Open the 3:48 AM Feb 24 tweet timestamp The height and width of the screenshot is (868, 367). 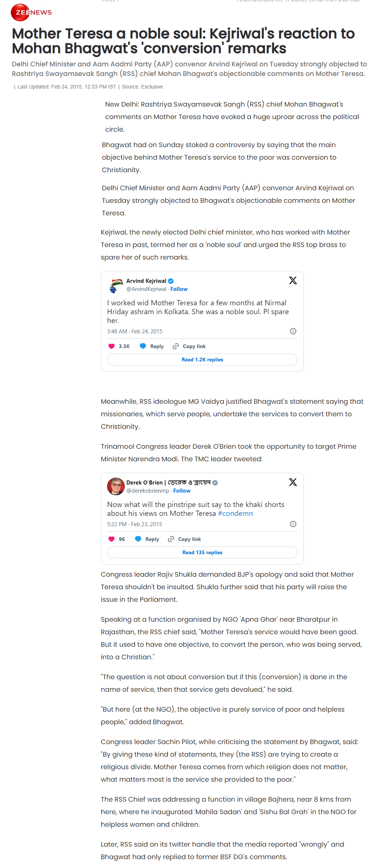(x=135, y=331)
